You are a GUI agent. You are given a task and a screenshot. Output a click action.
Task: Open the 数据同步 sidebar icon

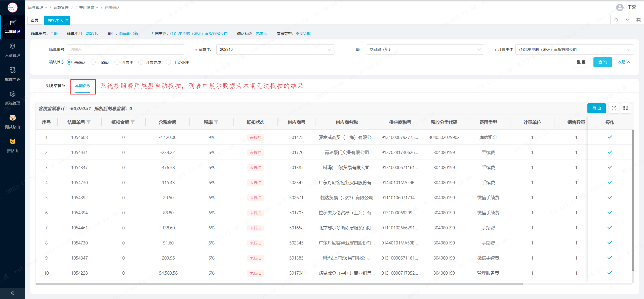(13, 70)
